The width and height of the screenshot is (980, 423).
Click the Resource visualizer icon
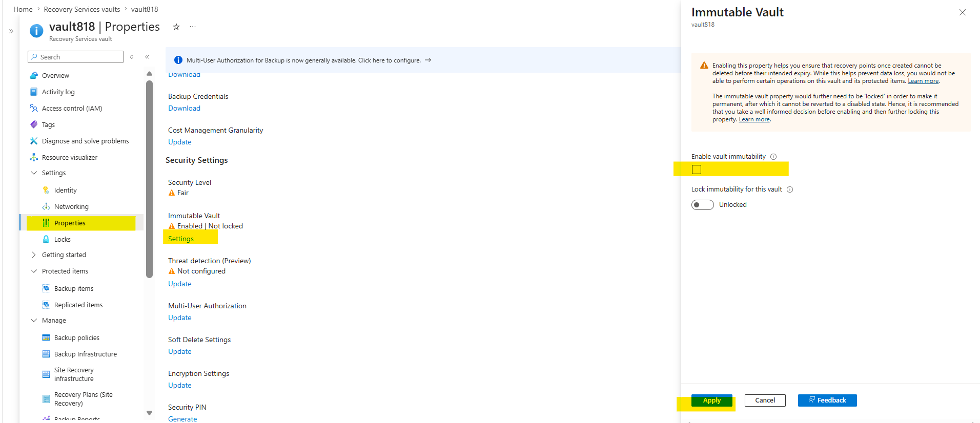34,157
